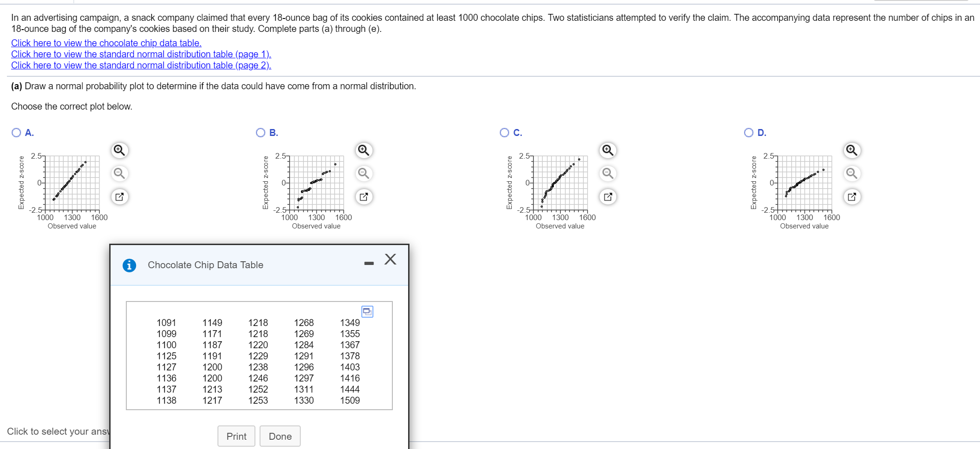Viewport: 980px width, 449px height.
Task: Minimize the Chocolate Chip Data Table dialog
Action: (369, 264)
